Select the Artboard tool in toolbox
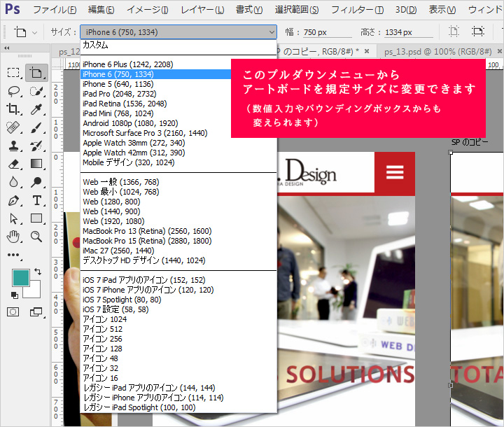The height and width of the screenshot is (427, 504). click(36, 73)
